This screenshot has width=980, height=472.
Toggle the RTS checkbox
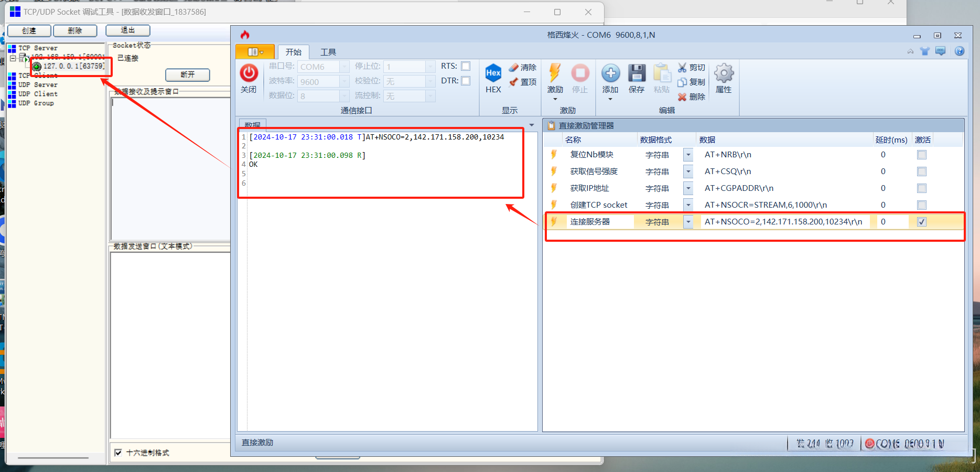(x=466, y=66)
